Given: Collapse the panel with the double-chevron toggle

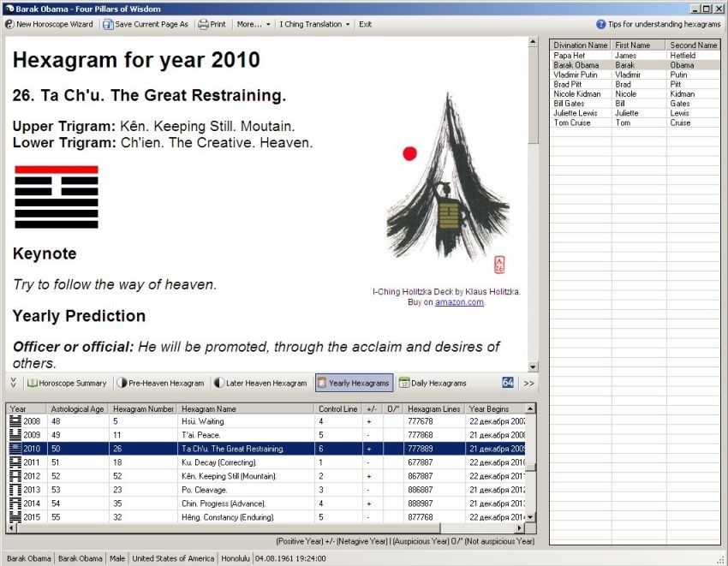Looking at the screenshot, I should (13, 383).
